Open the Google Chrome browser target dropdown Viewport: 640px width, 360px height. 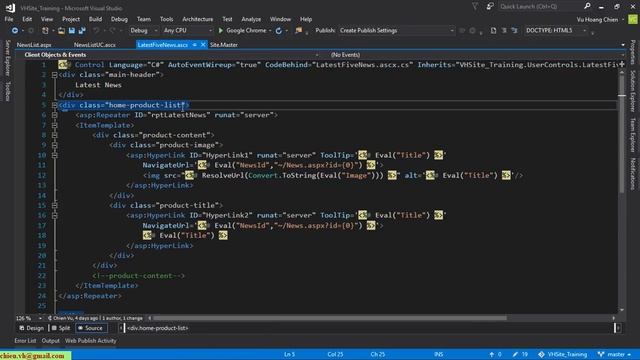click(270, 31)
